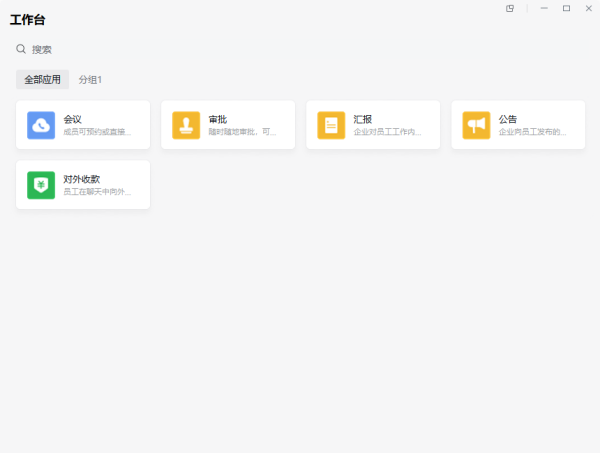This screenshot has width=600, height=453.
Task: Click the 对外收款 app title
Action: [82, 179]
